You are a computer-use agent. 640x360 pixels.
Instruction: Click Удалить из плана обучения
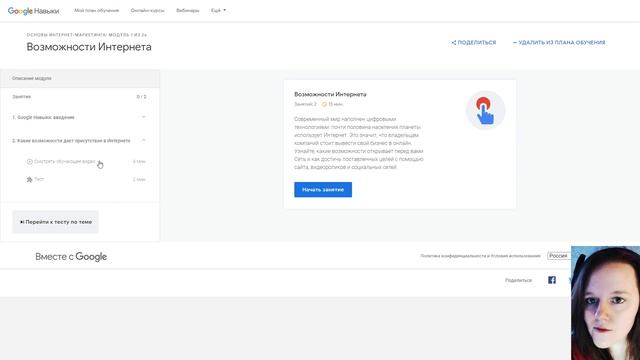coord(559,42)
